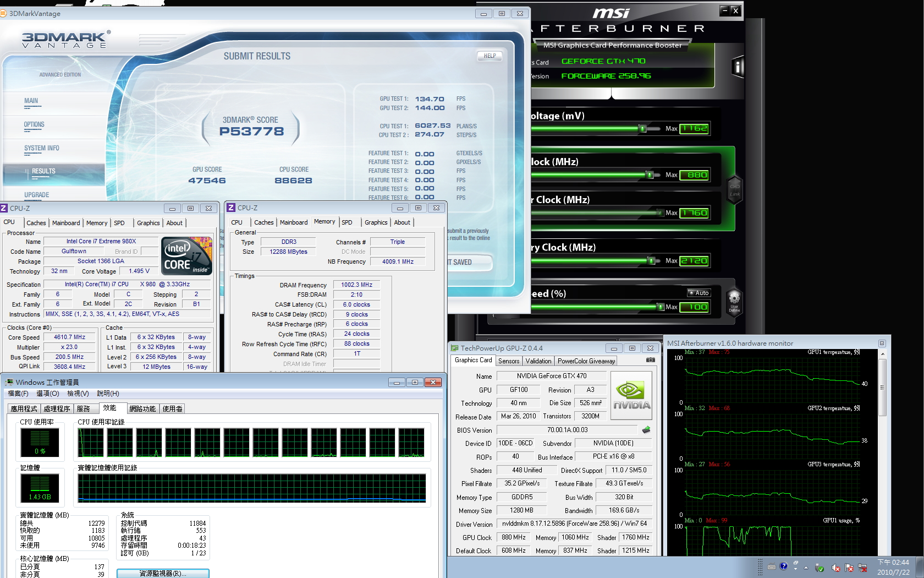Click the Memory-tab CPU-Z window title icon
924x578 pixels.
point(231,208)
